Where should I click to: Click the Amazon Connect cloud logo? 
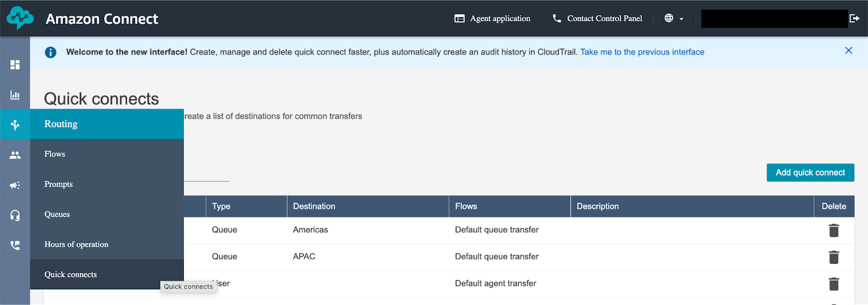click(x=20, y=18)
